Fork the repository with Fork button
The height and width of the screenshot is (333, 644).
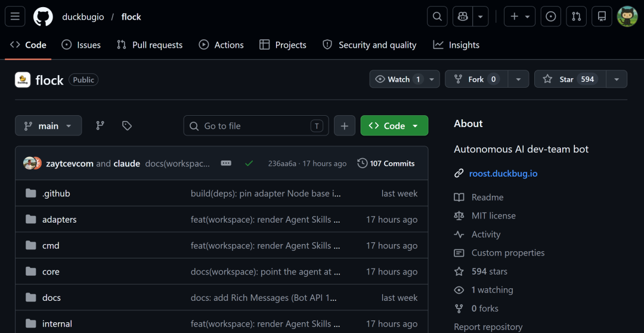(x=476, y=79)
